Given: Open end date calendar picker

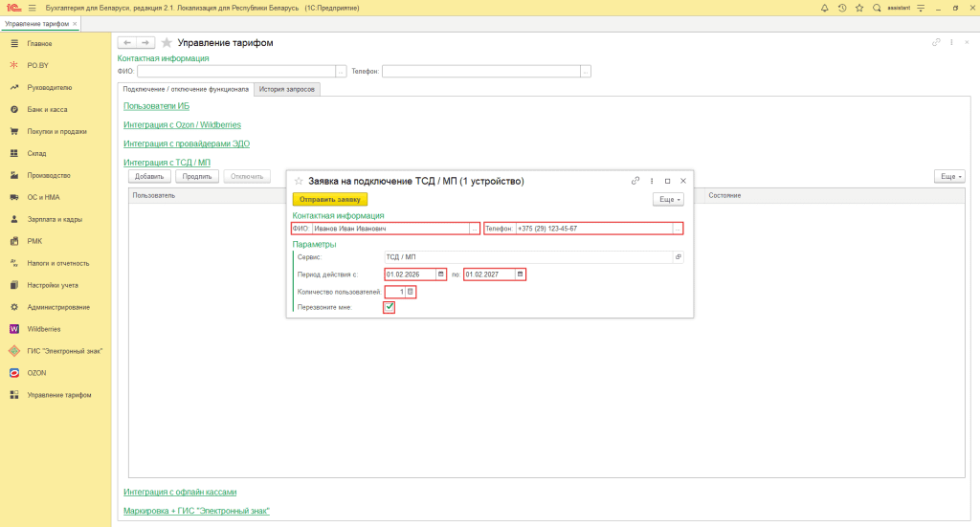Looking at the screenshot, I should coord(521,274).
